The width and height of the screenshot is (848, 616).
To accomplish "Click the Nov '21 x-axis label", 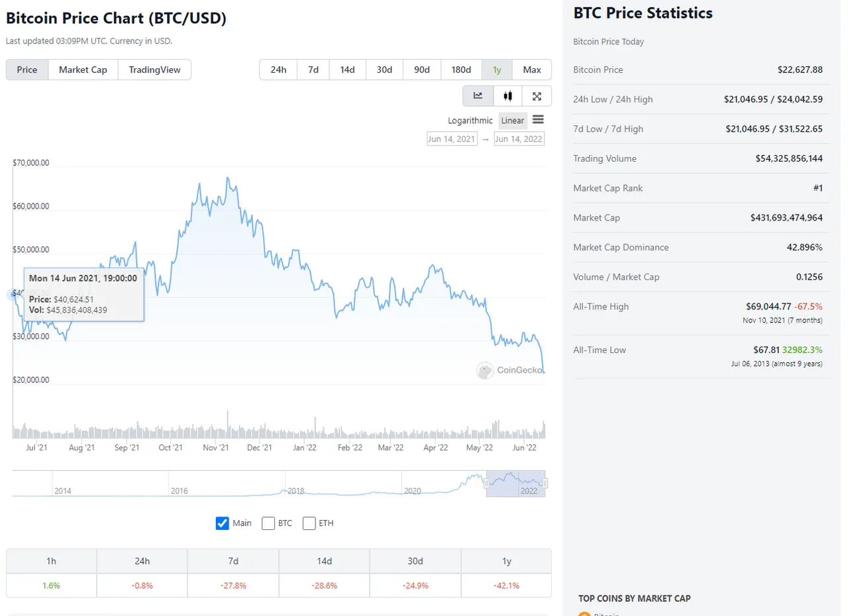I will (x=216, y=448).
